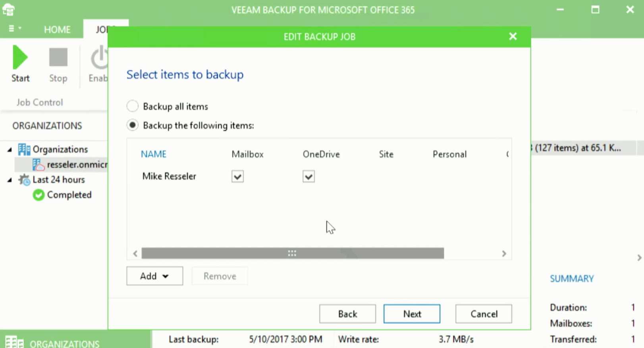Click the Back button
Viewport: 644px width, 348px height.
(x=347, y=314)
